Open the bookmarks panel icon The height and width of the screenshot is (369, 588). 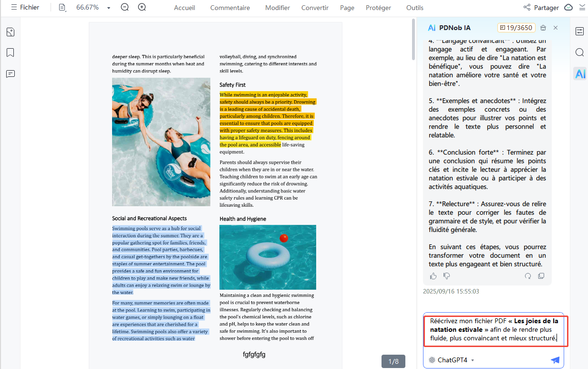(x=10, y=53)
